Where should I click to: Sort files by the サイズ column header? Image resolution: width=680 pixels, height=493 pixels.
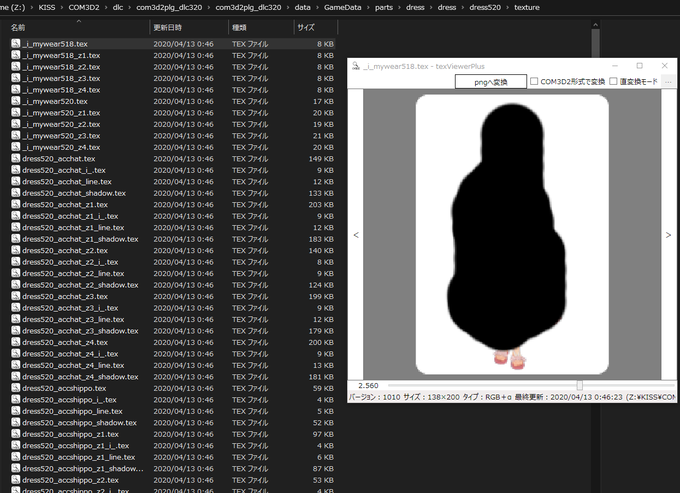click(x=306, y=27)
